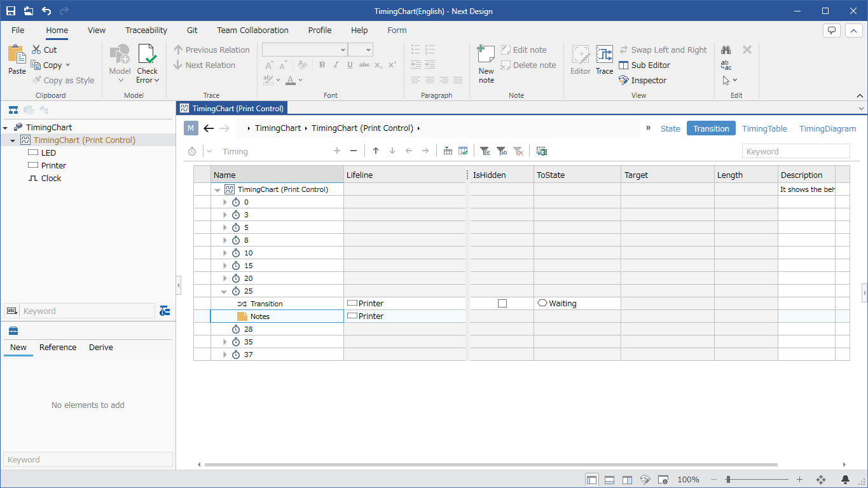Go back with the left arrow navigation

(x=209, y=128)
